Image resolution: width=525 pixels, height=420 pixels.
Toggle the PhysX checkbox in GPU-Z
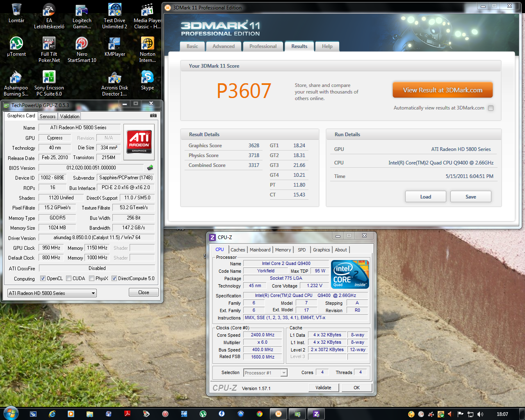[x=91, y=278]
